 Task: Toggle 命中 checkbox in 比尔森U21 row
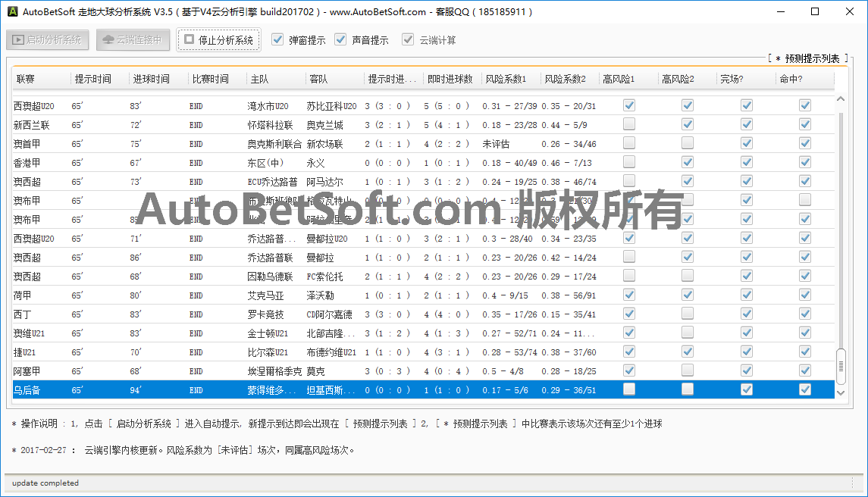click(805, 352)
